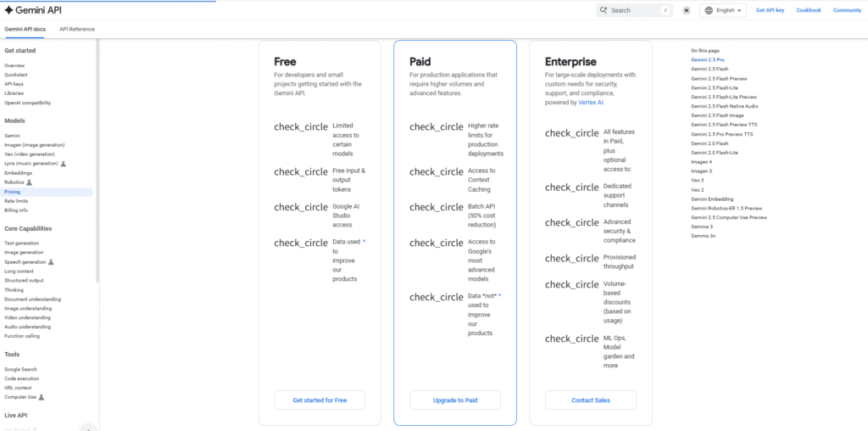This screenshot has width=868, height=431.
Task: Click the Contact Sales button
Action: click(591, 400)
